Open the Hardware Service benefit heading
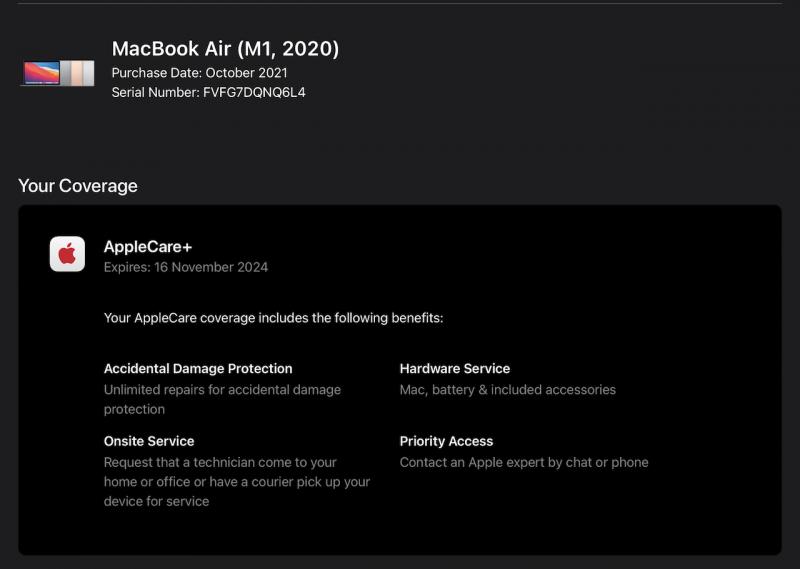Image resolution: width=800 pixels, height=569 pixels. (x=455, y=368)
